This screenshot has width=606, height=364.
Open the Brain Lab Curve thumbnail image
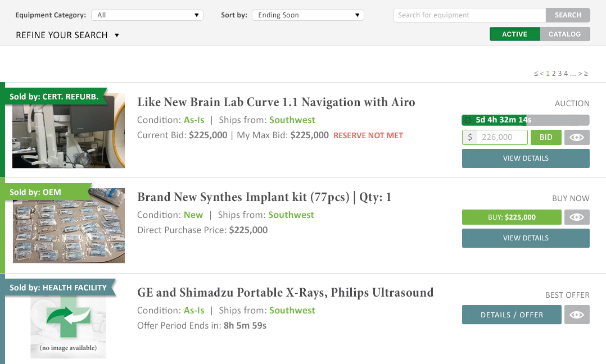pyautogui.click(x=69, y=130)
